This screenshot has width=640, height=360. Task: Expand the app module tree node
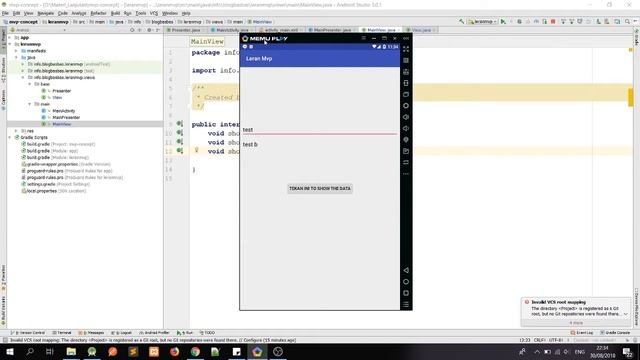pyautogui.click(x=10, y=38)
